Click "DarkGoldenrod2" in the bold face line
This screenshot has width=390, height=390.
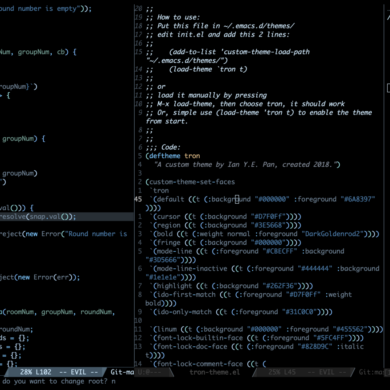coord(332,234)
